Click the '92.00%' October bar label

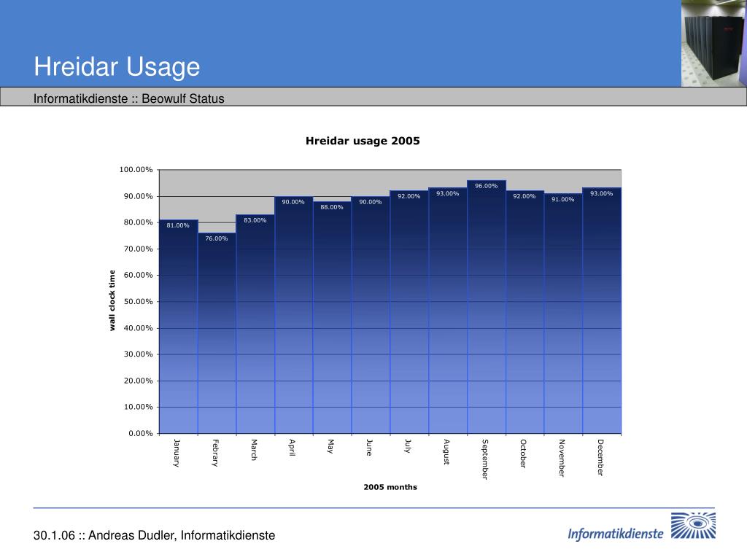click(524, 196)
